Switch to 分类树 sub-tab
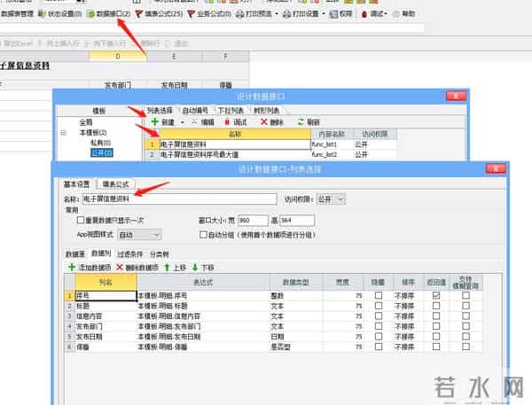The height and width of the screenshot is (405, 532). click(159, 254)
